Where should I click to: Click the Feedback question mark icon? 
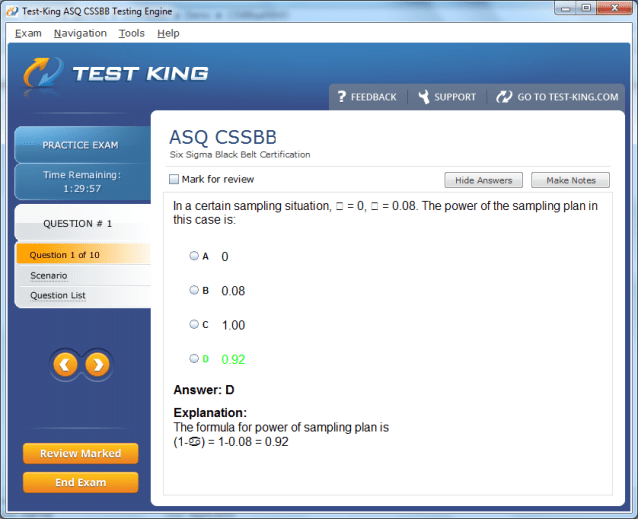tap(341, 97)
